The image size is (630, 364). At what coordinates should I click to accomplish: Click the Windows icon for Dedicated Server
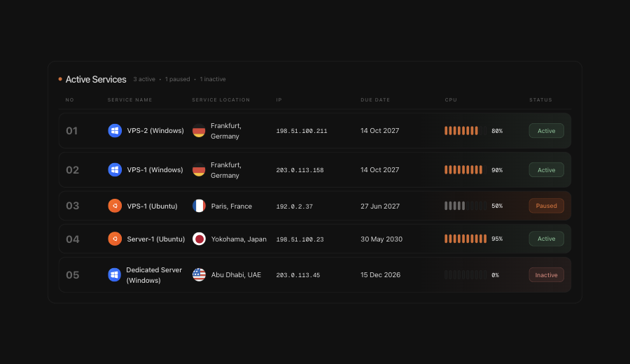[115, 275]
